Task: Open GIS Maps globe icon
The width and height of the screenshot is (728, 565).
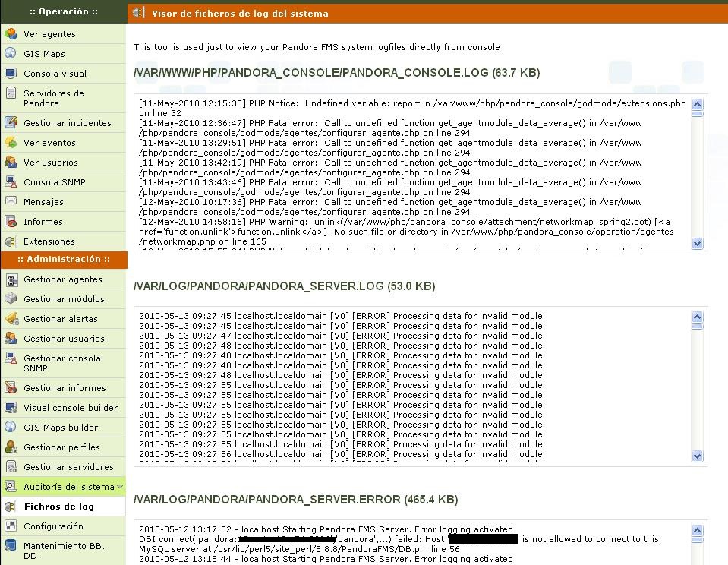Action: tap(11, 54)
